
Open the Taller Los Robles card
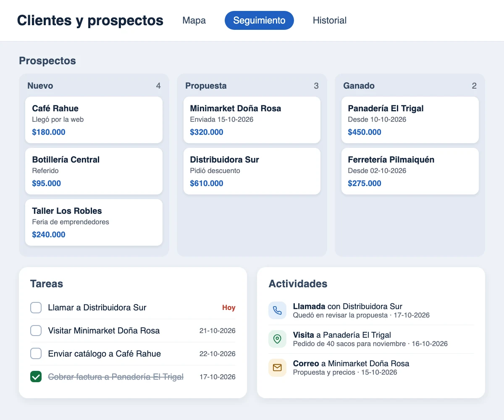pos(94,223)
